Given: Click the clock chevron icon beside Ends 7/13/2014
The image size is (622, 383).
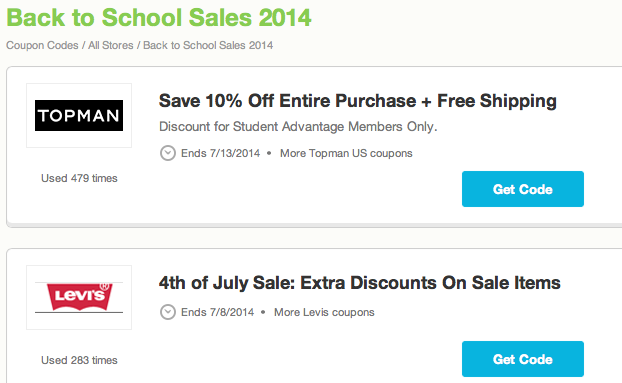Looking at the screenshot, I should pos(168,153).
